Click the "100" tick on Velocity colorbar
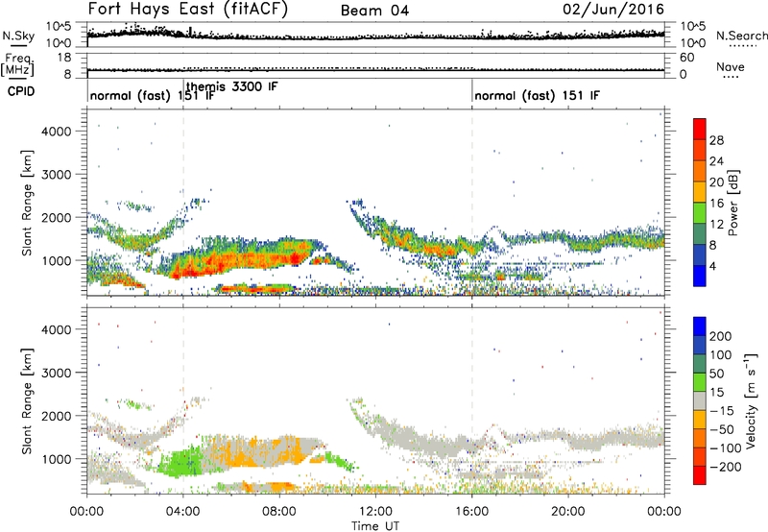 tap(721, 355)
